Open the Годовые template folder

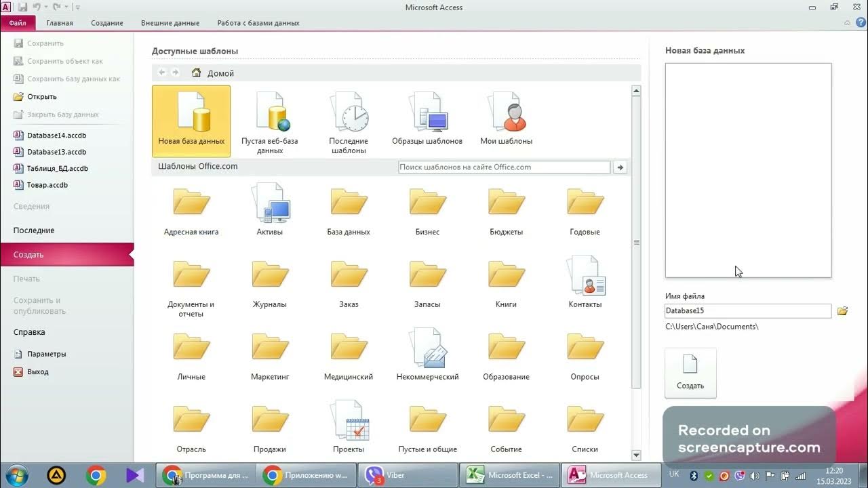(585, 211)
